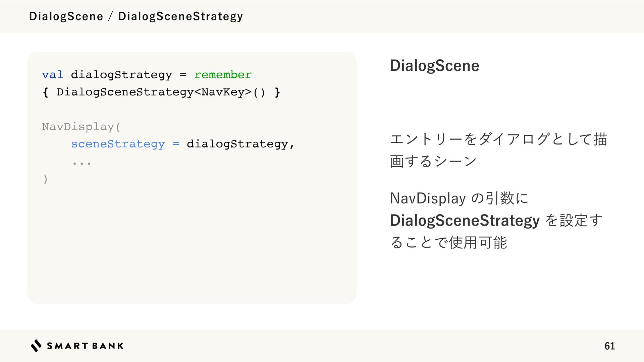This screenshot has height=362, width=644.
Task: Click the bold DialogSceneStrategy text in description
Action: pos(465,220)
